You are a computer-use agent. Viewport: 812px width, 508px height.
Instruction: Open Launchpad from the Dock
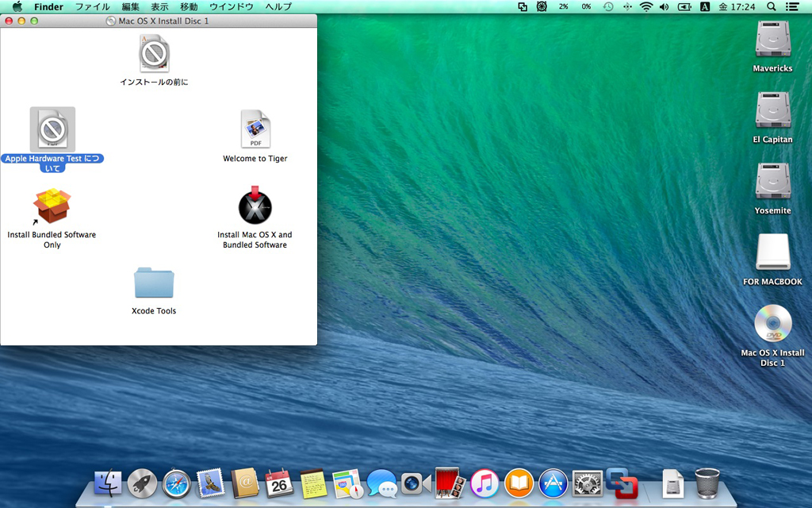point(142,483)
